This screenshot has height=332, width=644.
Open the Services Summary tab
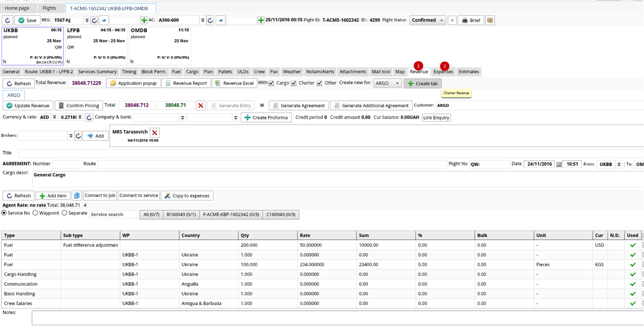[x=97, y=72]
